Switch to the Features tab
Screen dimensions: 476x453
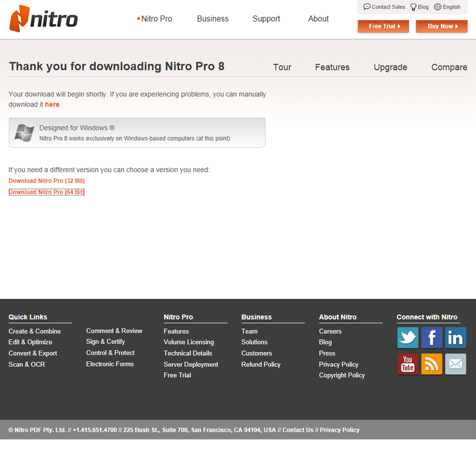point(333,67)
